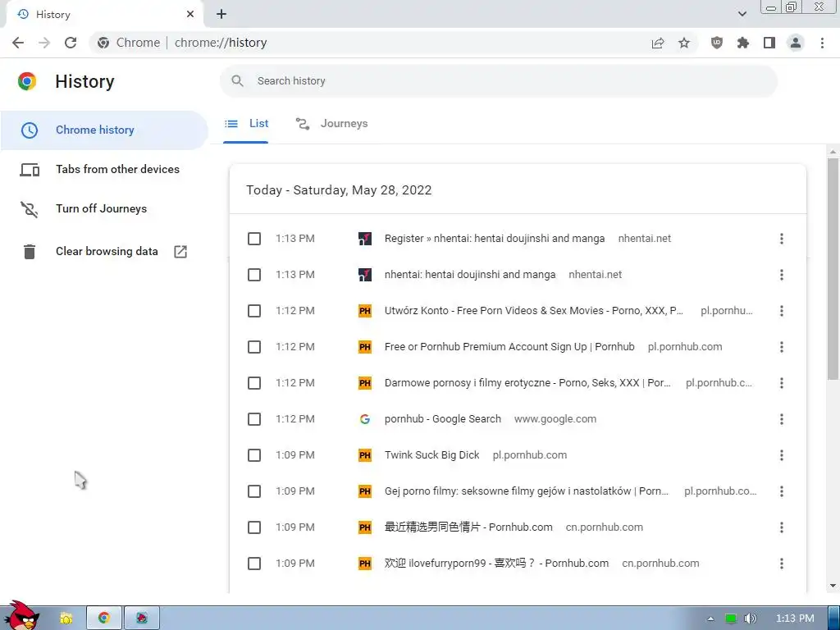
Task: Click the Today - Saturday, May 28, 2022 header
Action: 339,190
